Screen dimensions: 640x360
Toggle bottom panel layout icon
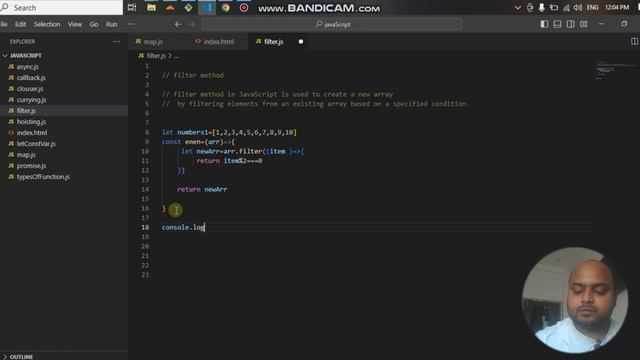557,24
